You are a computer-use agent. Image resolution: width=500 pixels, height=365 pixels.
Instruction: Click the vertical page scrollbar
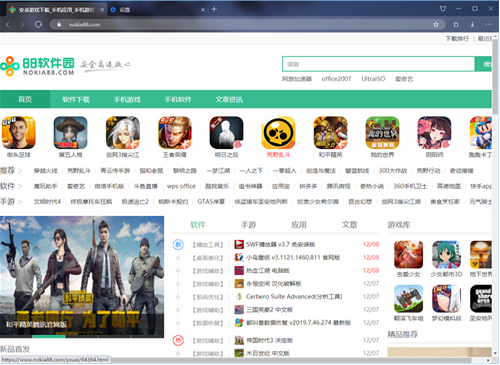pos(495,77)
